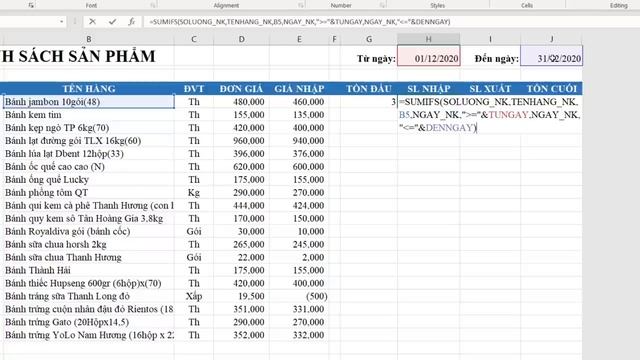Click 'Gói' unit in the Bánh Royaldiva row

(194, 231)
